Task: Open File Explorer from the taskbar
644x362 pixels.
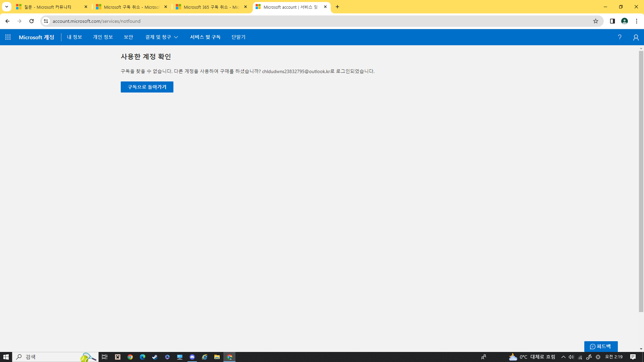Action: pyautogui.click(x=217, y=357)
